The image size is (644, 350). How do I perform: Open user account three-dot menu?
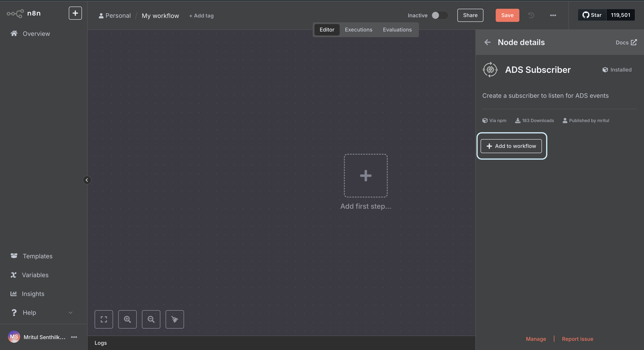click(x=74, y=337)
